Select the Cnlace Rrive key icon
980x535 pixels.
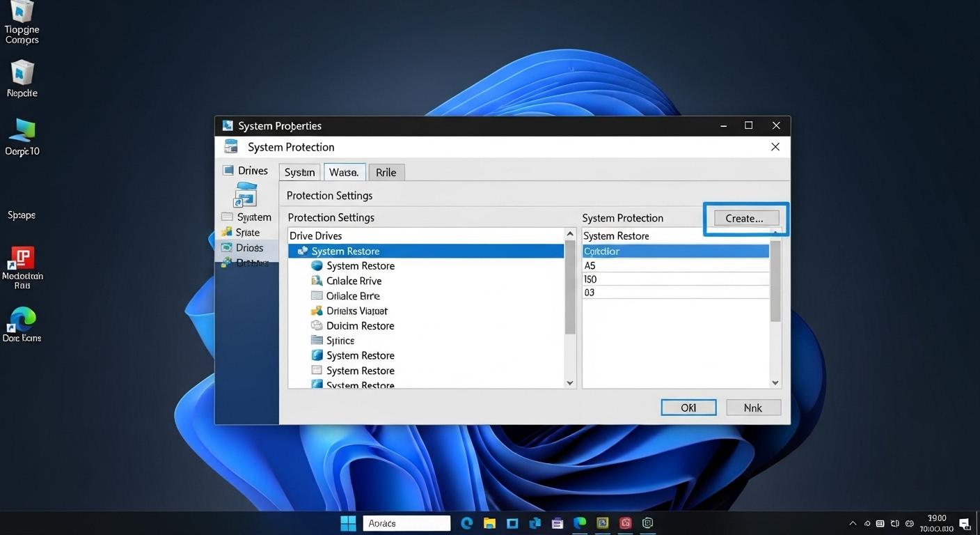(317, 281)
